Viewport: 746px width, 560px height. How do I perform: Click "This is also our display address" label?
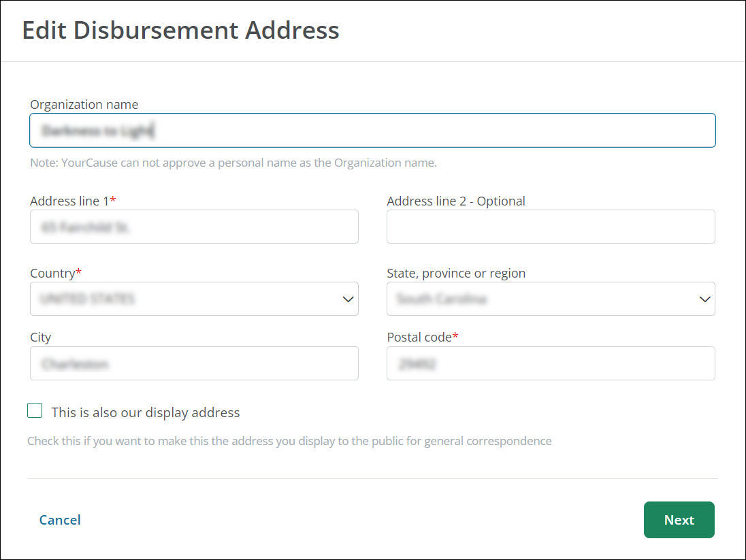(146, 412)
